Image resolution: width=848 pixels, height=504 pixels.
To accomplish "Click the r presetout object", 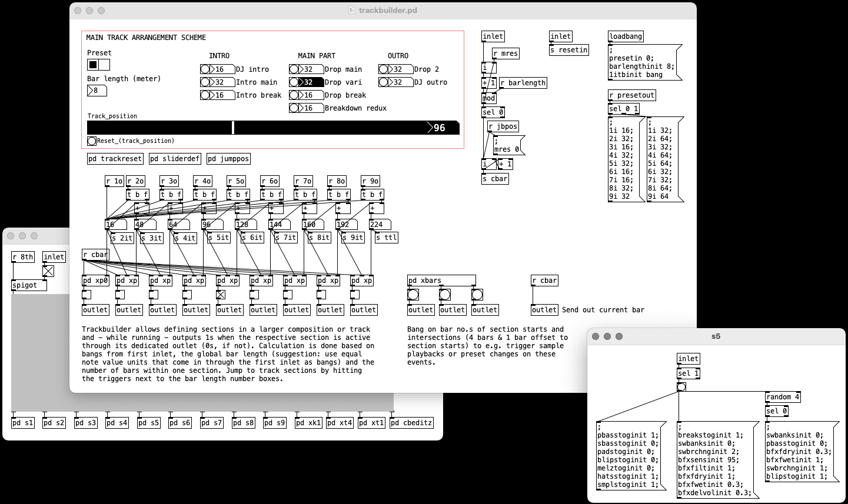I will (x=632, y=95).
